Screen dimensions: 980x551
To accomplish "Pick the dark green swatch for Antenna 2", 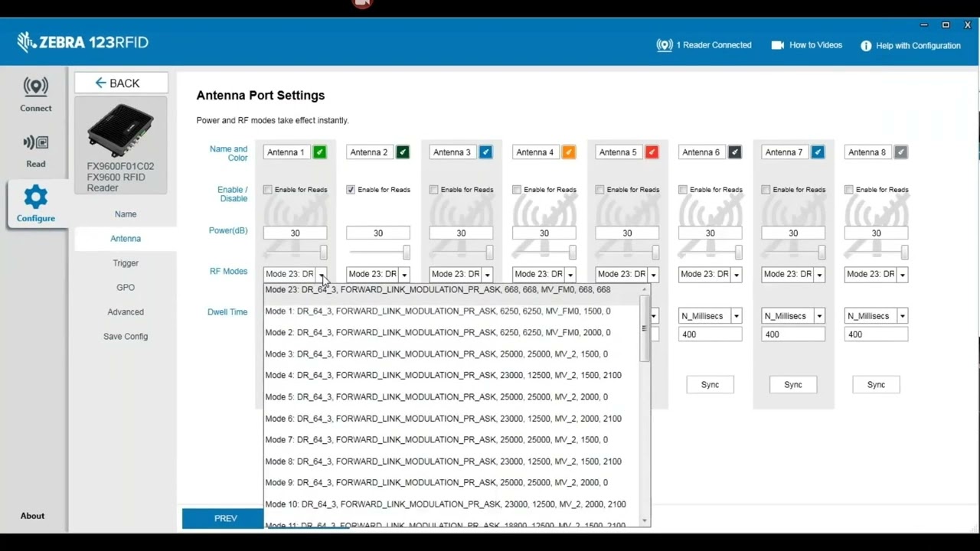I will (x=403, y=152).
